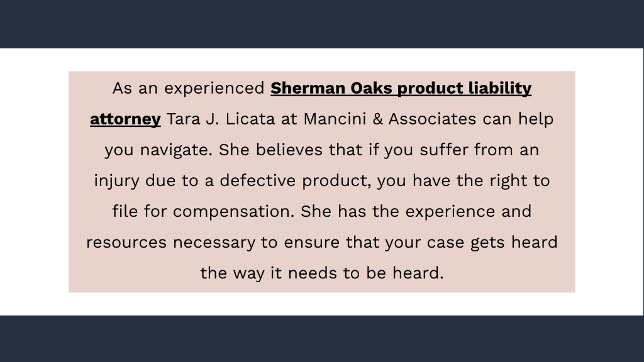Click the words 'As an experienced'
This screenshot has width=644, height=362.
coord(189,89)
